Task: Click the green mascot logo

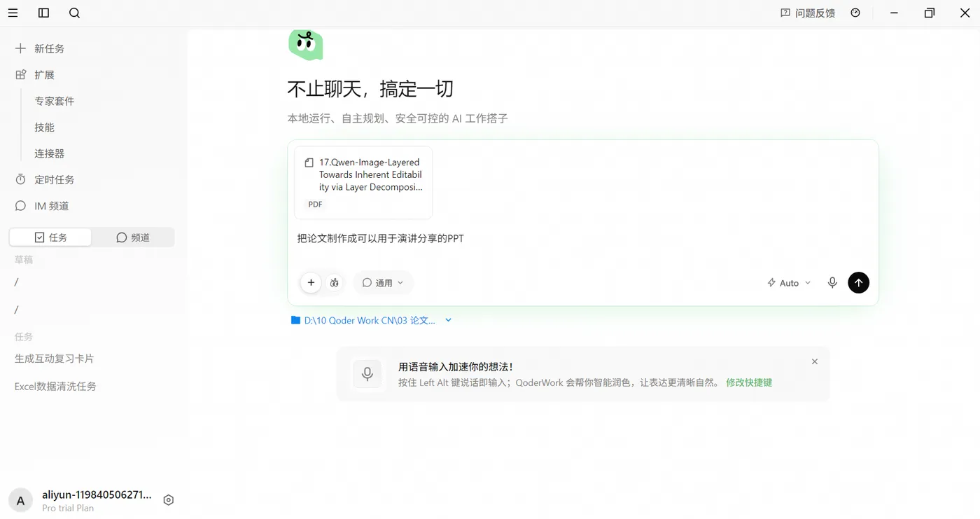Action: pyautogui.click(x=306, y=44)
